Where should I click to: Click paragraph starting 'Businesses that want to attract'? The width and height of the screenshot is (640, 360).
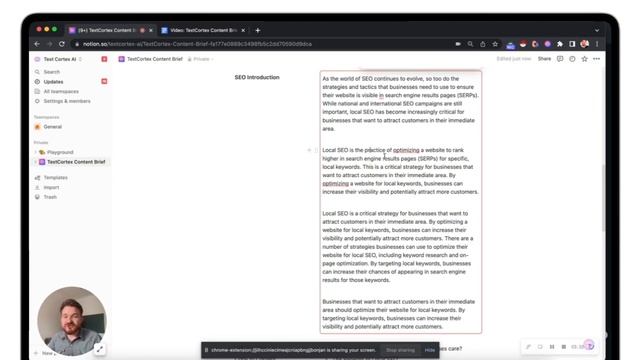click(x=399, y=314)
